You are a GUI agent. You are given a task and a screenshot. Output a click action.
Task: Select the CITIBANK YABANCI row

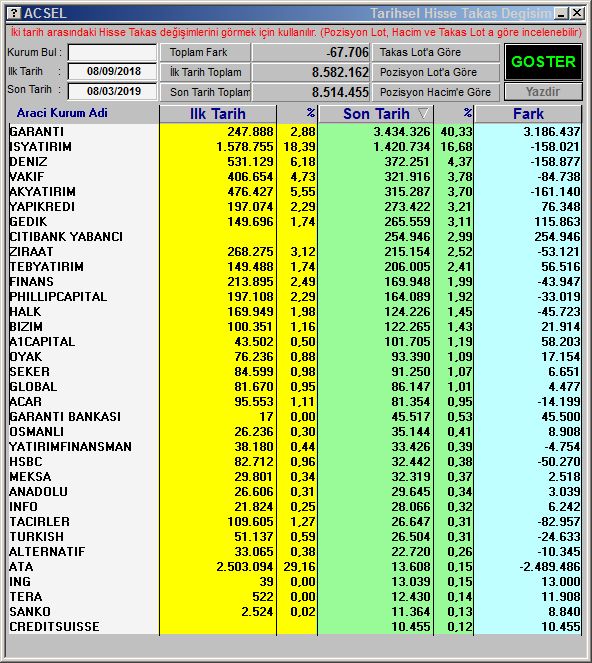pyautogui.click(x=66, y=237)
